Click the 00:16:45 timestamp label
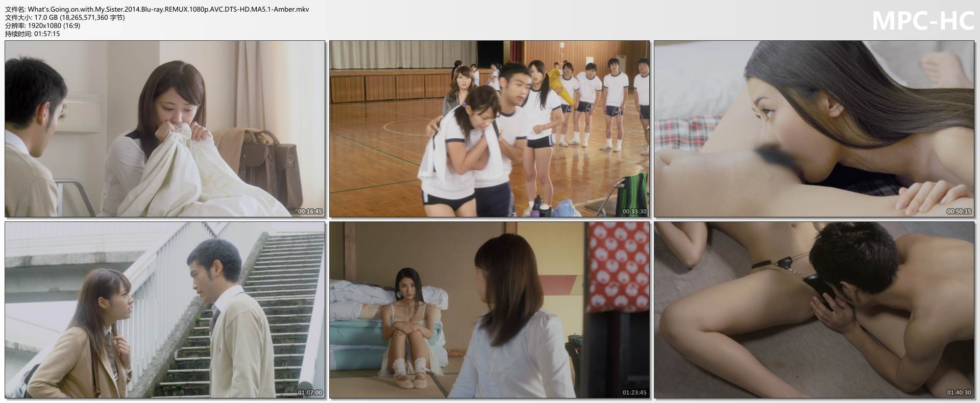The width and height of the screenshot is (980, 403). [x=310, y=211]
